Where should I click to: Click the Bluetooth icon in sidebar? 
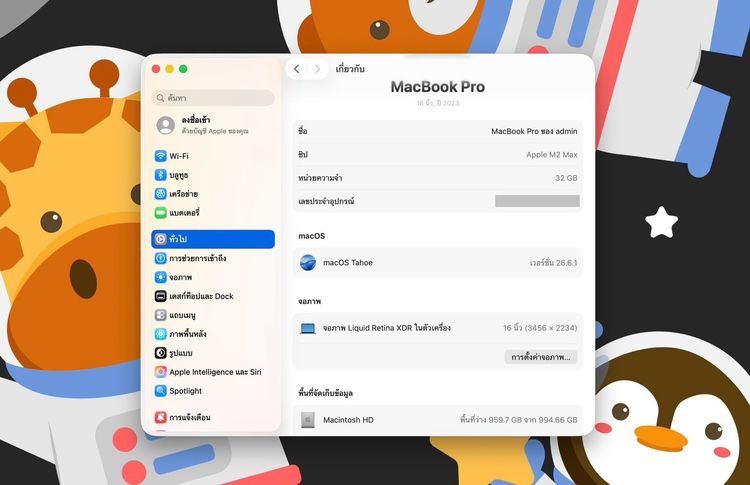click(x=161, y=175)
